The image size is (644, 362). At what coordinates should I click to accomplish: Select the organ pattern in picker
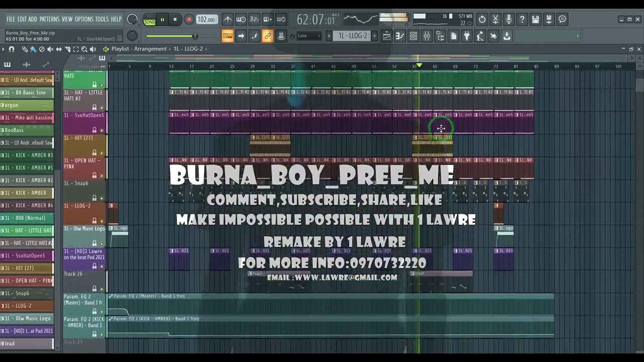click(27, 105)
